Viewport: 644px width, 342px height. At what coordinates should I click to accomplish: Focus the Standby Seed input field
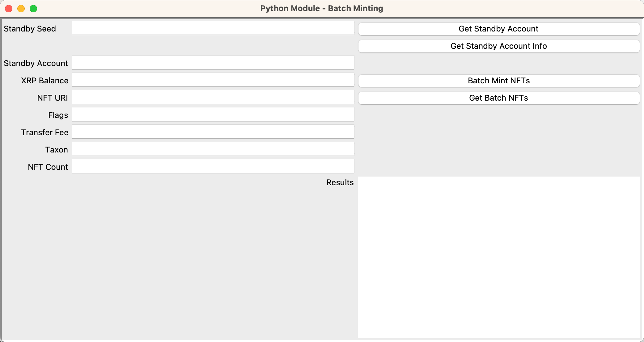pos(213,28)
